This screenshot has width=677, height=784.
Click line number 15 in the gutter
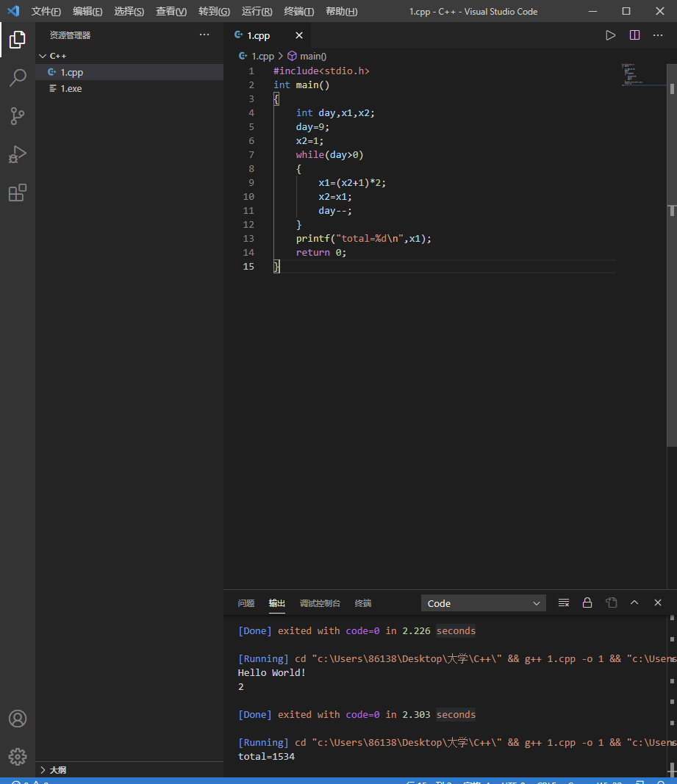[248, 267]
